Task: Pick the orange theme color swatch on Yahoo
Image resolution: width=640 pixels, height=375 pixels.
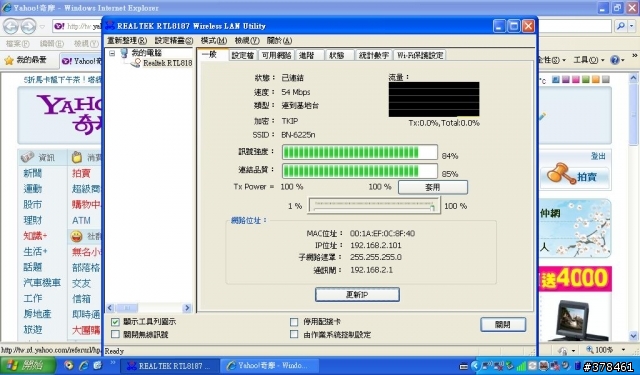Action: click(x=596, y=80)
